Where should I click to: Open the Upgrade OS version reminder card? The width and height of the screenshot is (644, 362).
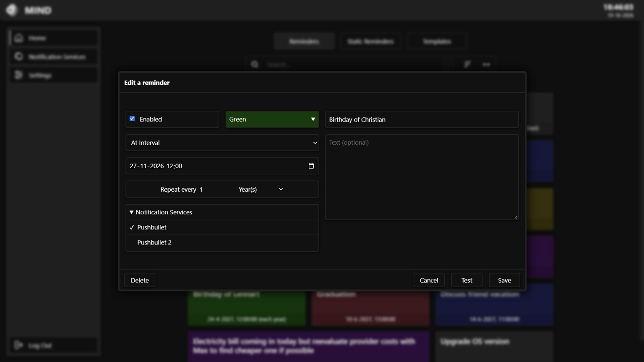[494, 346]
